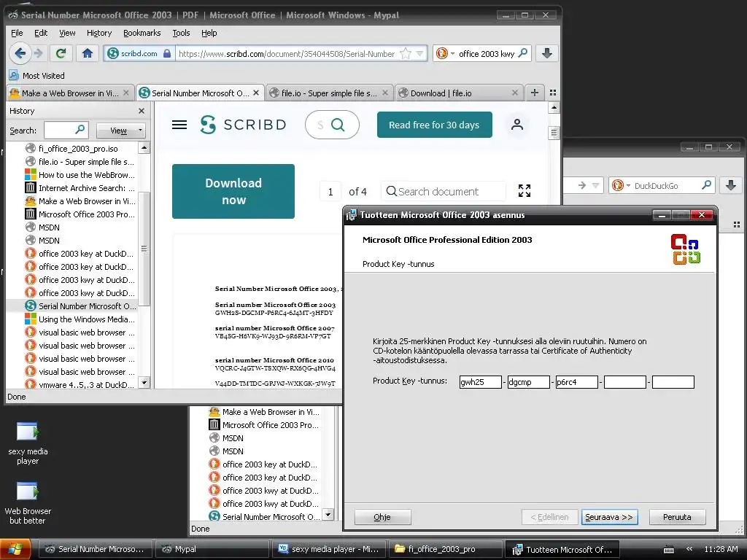Click the Microsoft Office logo in installer

click(686, 249)
